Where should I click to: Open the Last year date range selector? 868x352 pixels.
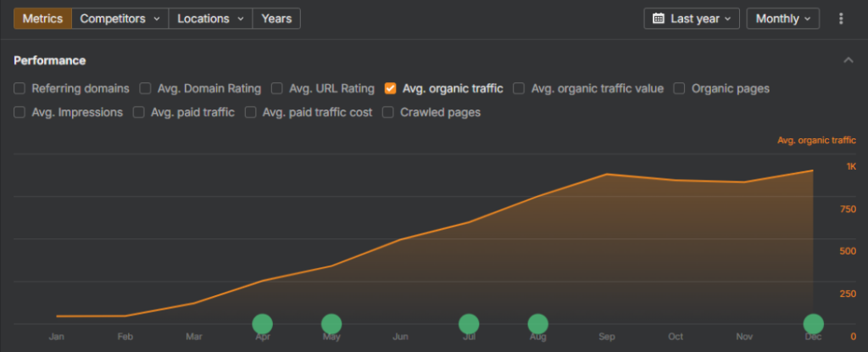[692, 19]
